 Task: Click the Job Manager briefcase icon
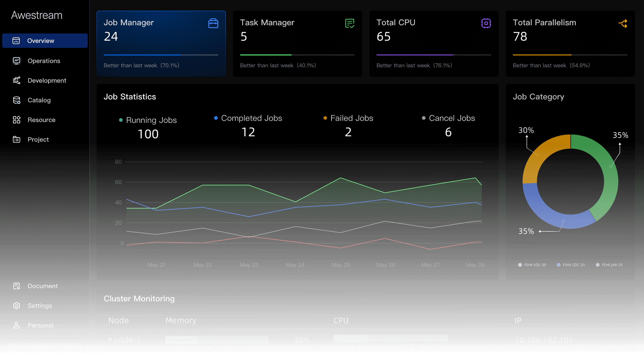(x=213, y=23)
